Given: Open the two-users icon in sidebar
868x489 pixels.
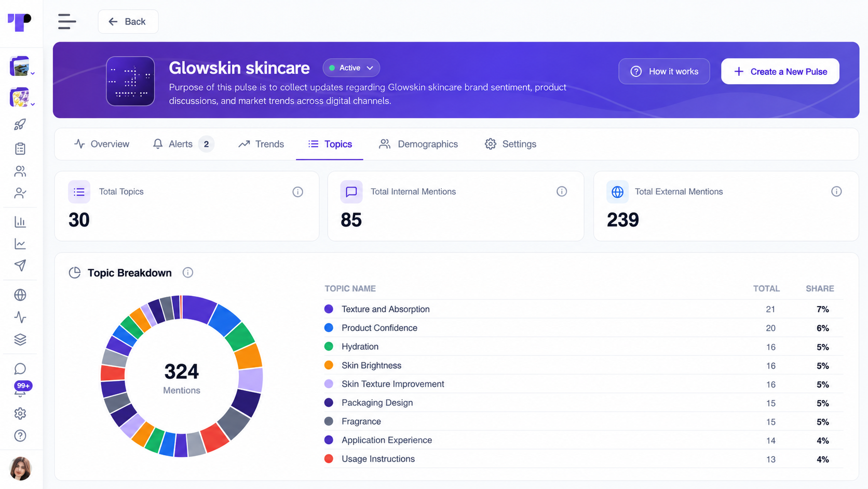Looking at the screenshot, I should click(x=20, y=171).
